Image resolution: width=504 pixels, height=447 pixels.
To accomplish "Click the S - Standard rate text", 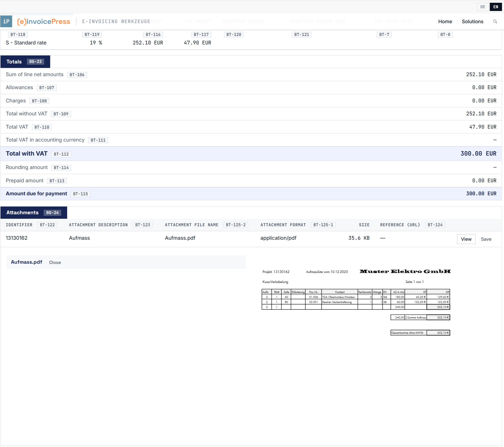I will coord(26,43).
